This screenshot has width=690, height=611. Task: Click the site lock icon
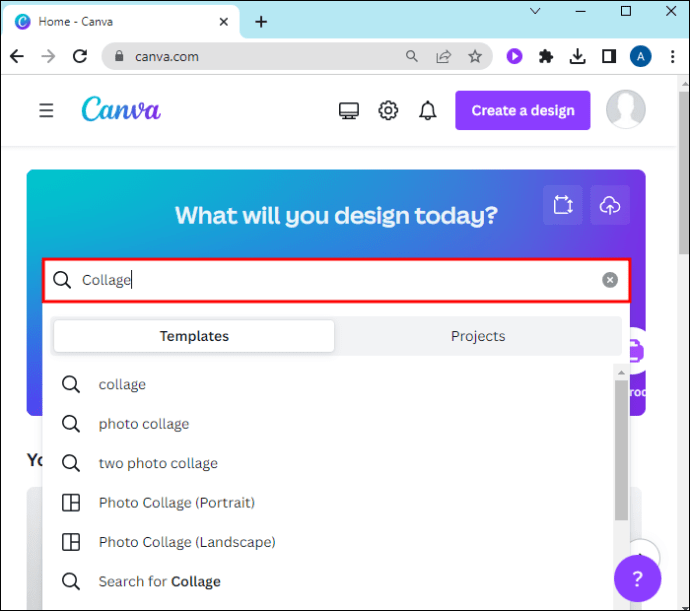(x=119, y=56)
